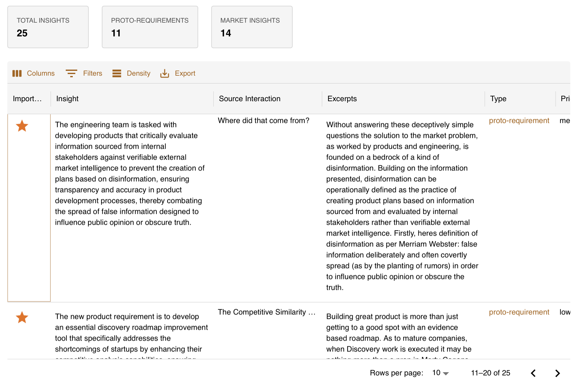This screenshot has height=392, width=577.
Task: Open the Columns panel icon
Action: tap(17, 73)
